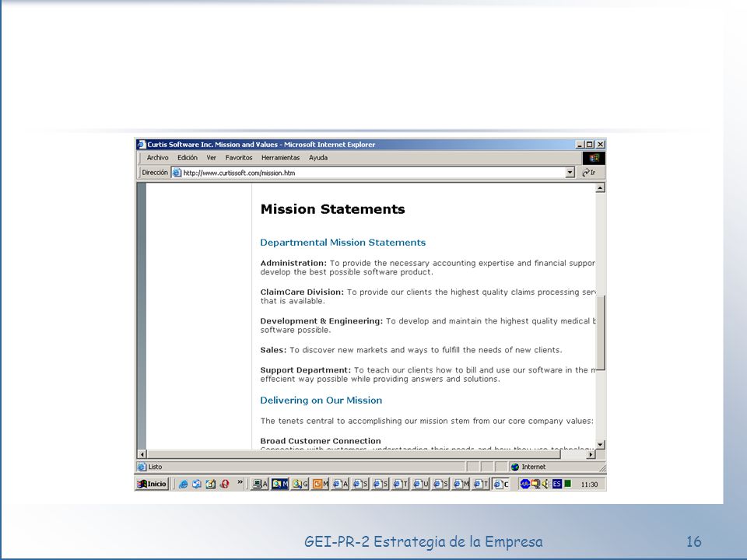Expand the address bar dropdown arrow

point(570,173)
